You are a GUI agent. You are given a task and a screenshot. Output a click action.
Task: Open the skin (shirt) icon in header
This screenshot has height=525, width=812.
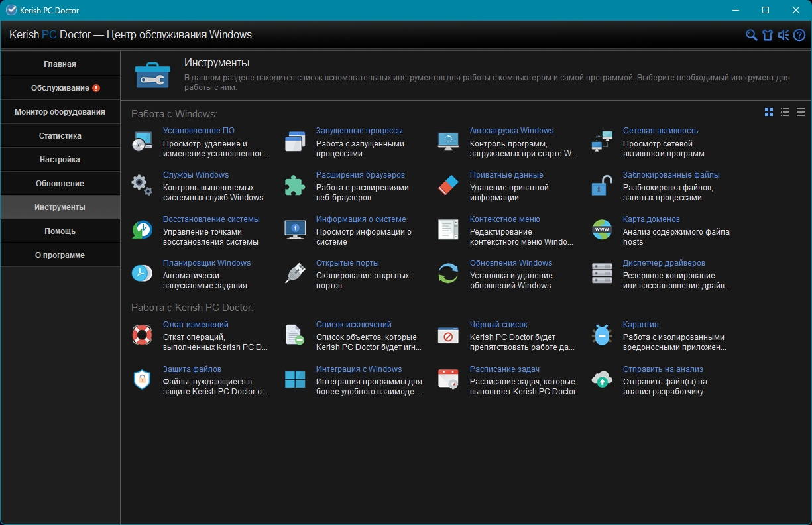coord(768,35)
